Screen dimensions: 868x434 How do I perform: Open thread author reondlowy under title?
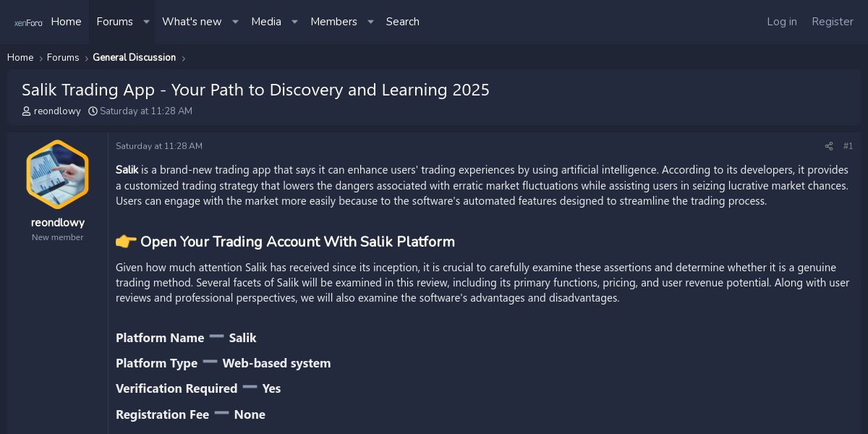[57, 111]
